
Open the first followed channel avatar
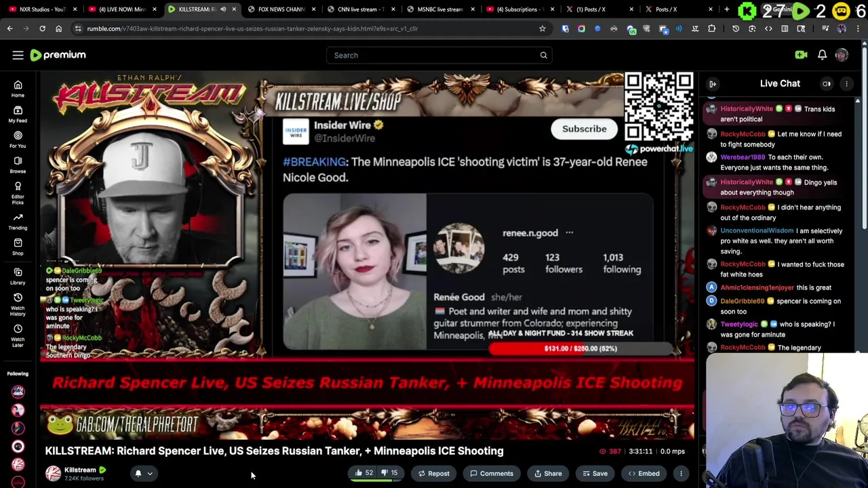(18, 391)
